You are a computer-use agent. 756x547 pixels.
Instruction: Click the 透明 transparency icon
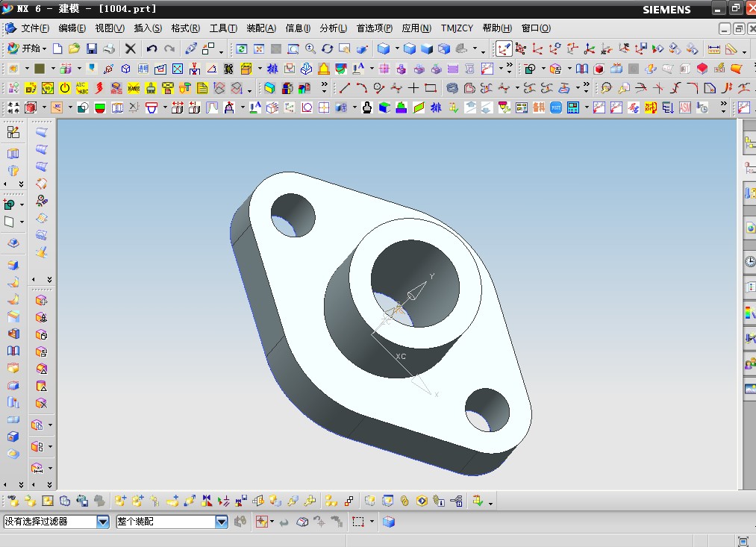143,69
